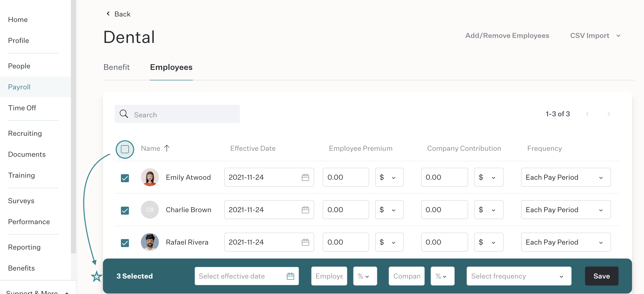
Task: Open the CSV Import dropdown
Action: (595, 36)
